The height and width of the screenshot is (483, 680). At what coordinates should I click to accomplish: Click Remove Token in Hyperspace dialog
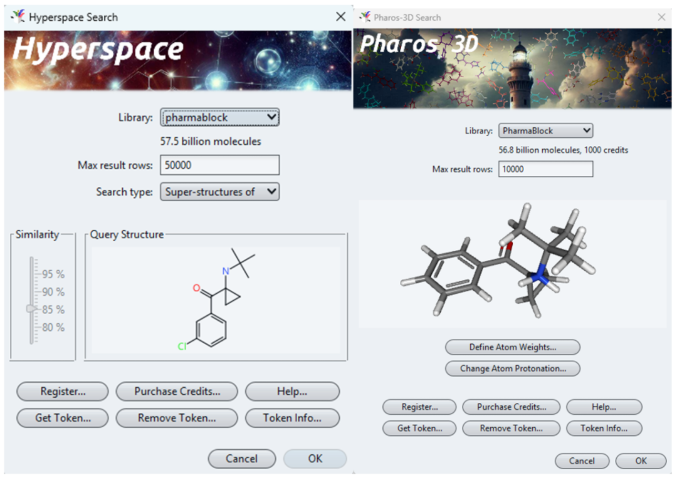[x=176, y=418]
